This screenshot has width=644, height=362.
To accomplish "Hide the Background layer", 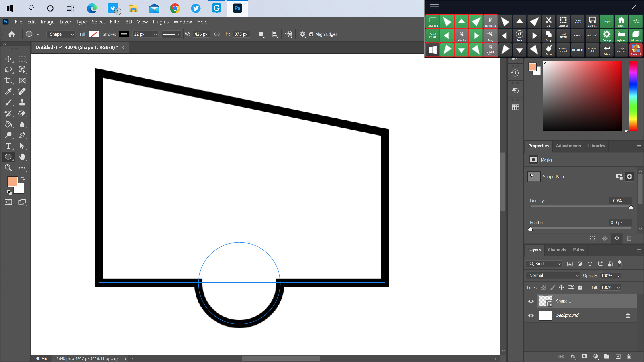I will tap(531, 315).
